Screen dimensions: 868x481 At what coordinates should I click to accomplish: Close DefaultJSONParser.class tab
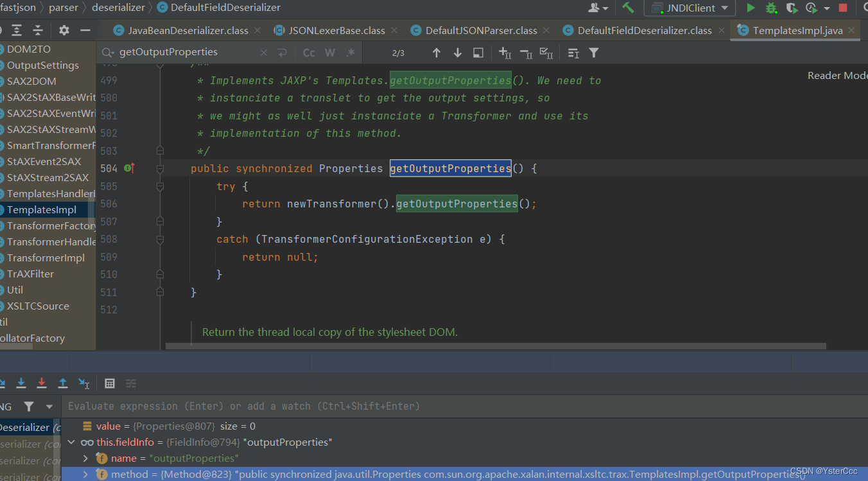click(545, 30)
